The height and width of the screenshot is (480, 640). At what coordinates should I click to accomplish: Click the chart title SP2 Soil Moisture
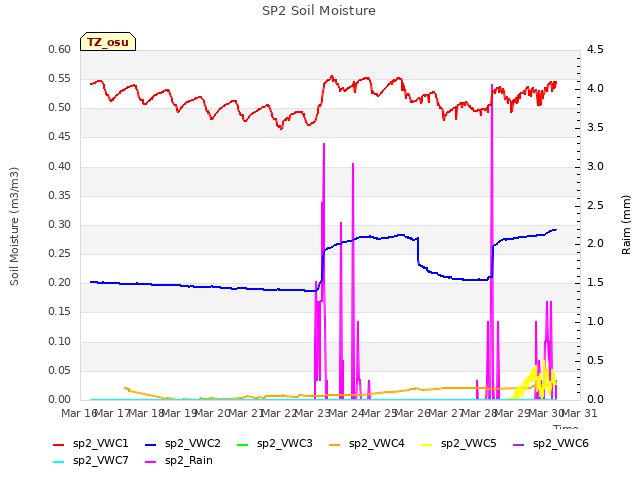click(319, 11)
